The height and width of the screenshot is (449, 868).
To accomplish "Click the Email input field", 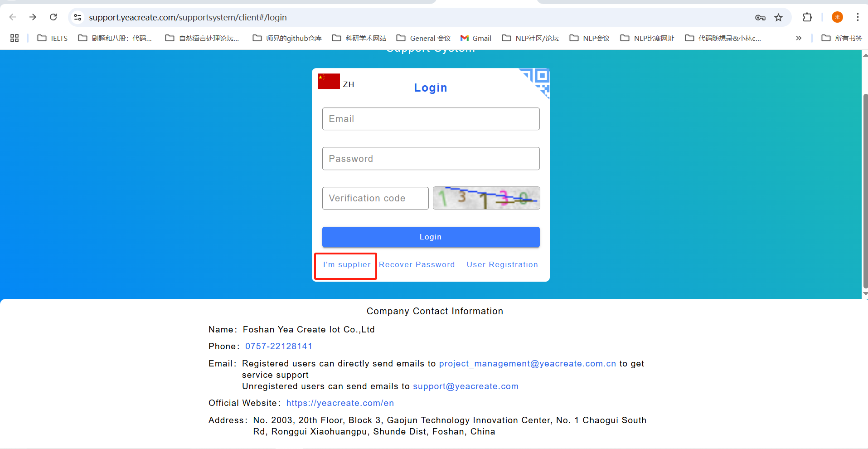I will pyautogui.click(x=431, y=119).
